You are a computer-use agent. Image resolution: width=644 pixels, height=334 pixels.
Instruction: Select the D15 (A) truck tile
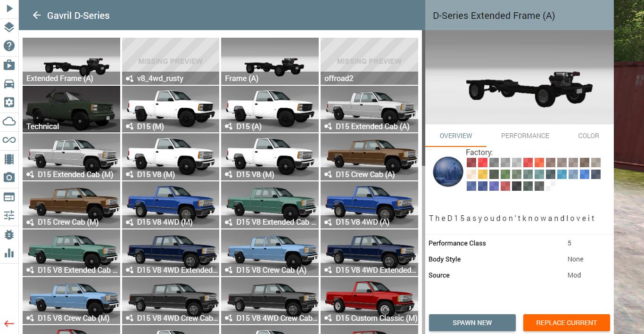[270, 109]
